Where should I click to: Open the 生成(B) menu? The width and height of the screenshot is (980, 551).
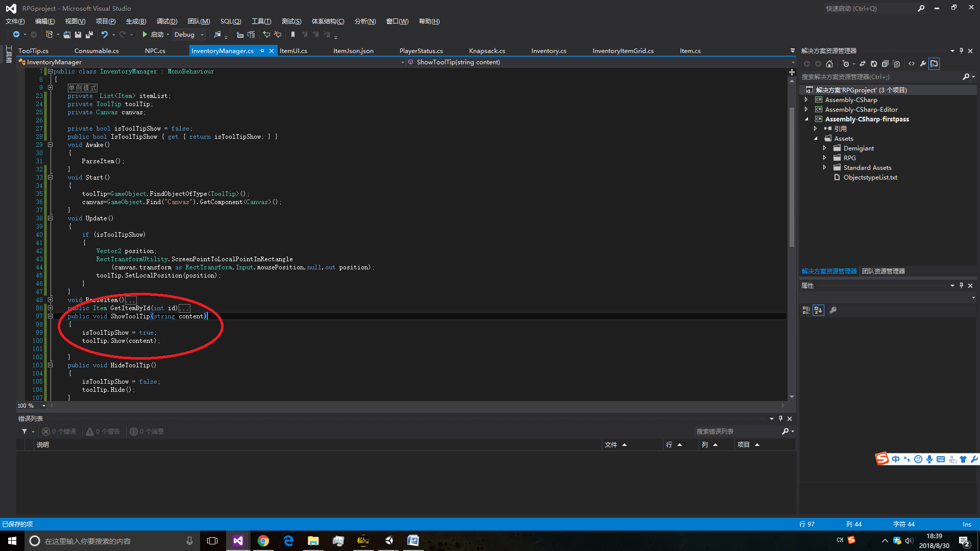click(x=136, y=21)
